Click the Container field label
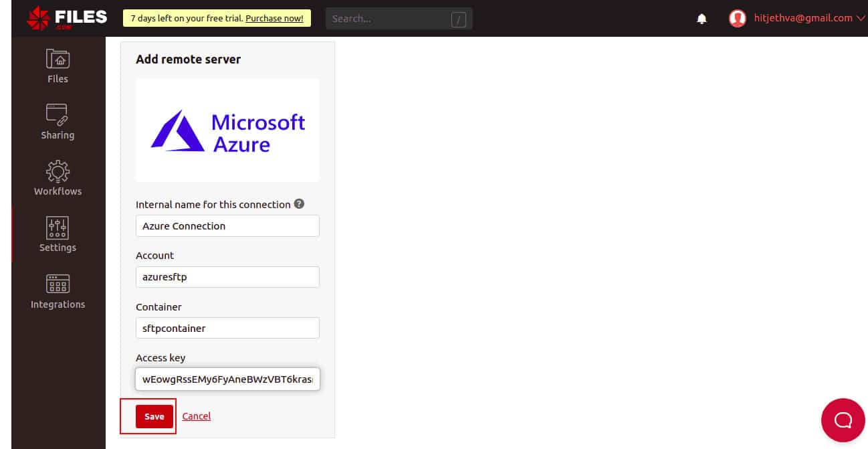Screen dimensions: 868x449 [x=158, y=306]
